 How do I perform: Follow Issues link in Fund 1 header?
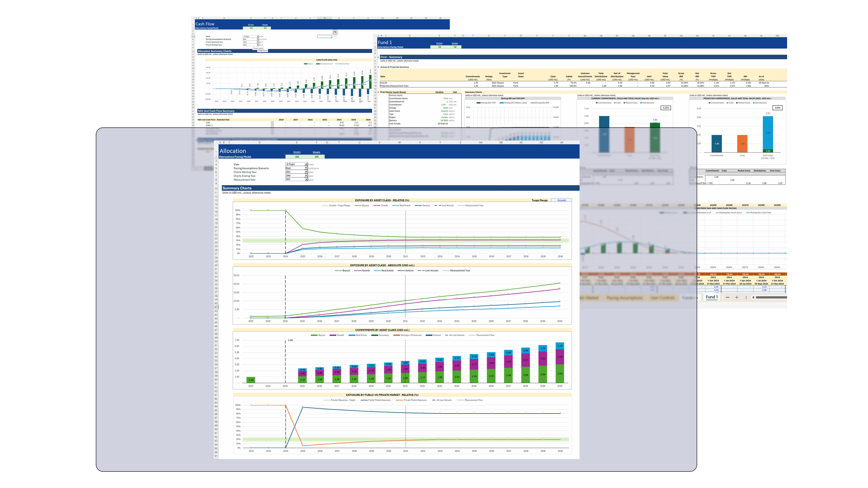click(x=455, y=43)
